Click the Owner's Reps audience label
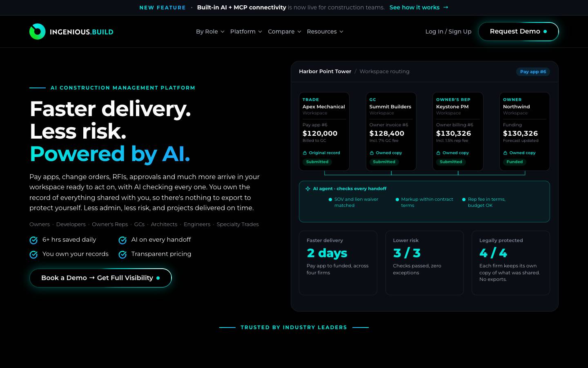Image resolution: width=588 pixels, height=368 pixels. click(x=110, y=224)
